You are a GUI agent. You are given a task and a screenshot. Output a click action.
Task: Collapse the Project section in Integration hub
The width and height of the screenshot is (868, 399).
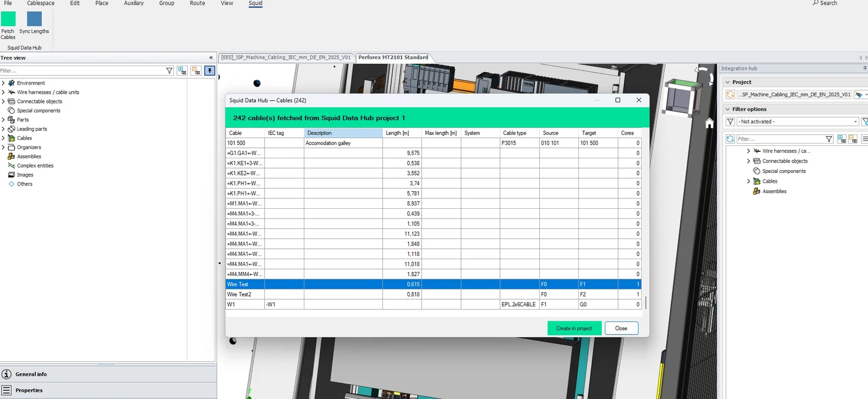[727, 82]
